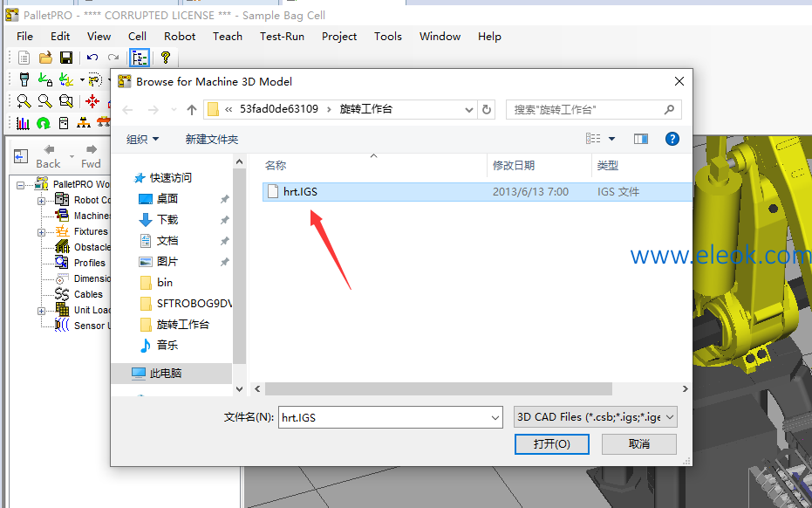
Task: Open the 组织 organize dropdown
Action: (x=142, y=139)
